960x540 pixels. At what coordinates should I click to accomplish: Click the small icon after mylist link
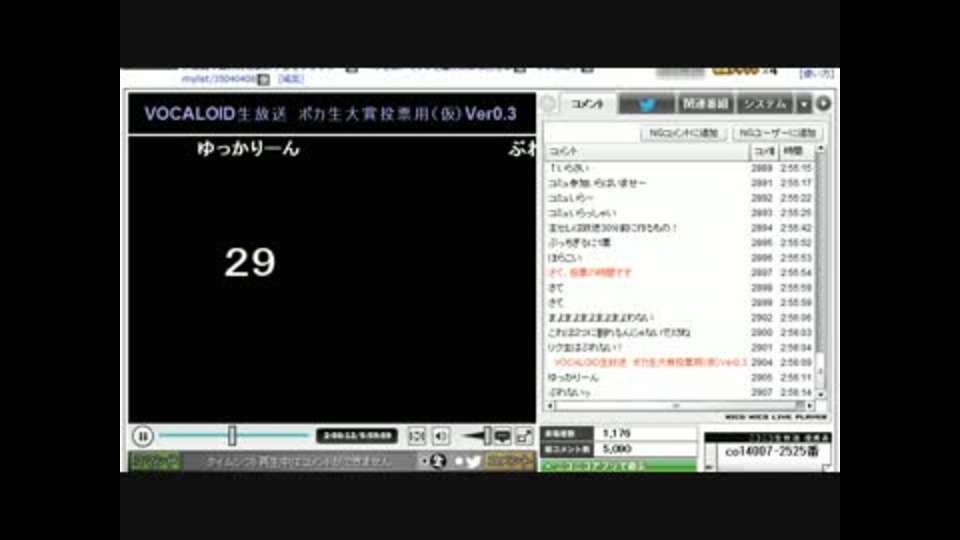pyautogui.click(x=264, y=80)
